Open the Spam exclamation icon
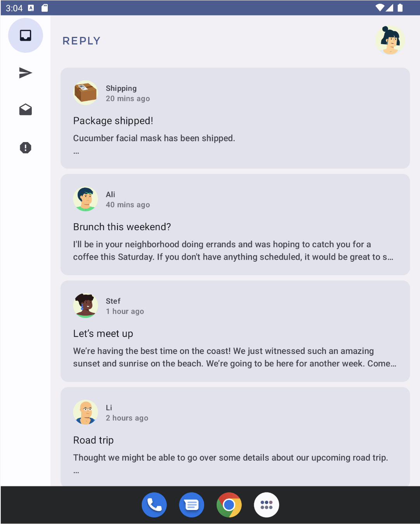420x524 pixels. click(26, 147)
